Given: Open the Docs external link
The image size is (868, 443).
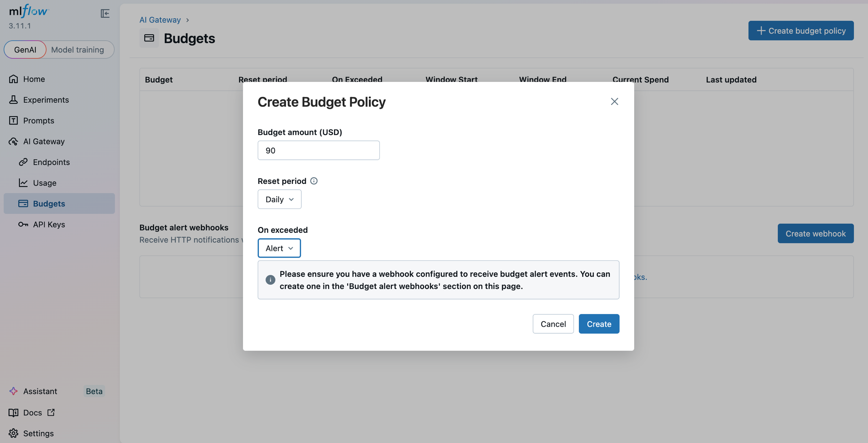Looking at the screenshot, I should (x=32, y=412).
